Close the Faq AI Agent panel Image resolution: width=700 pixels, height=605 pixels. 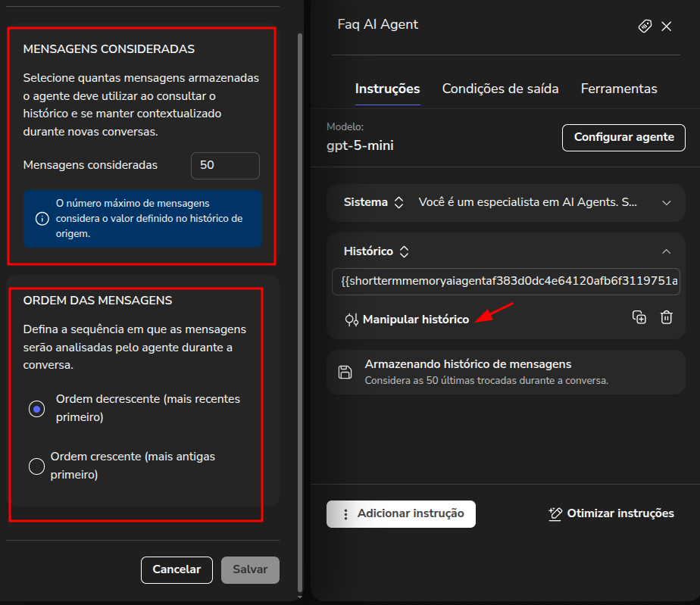point(667,27)
